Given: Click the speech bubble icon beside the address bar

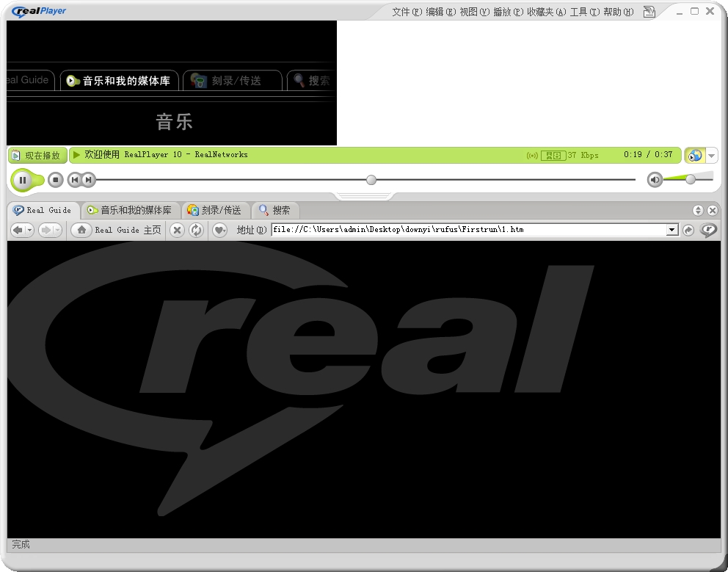Looking at the screenshot, I should click(x=707, y=230).
